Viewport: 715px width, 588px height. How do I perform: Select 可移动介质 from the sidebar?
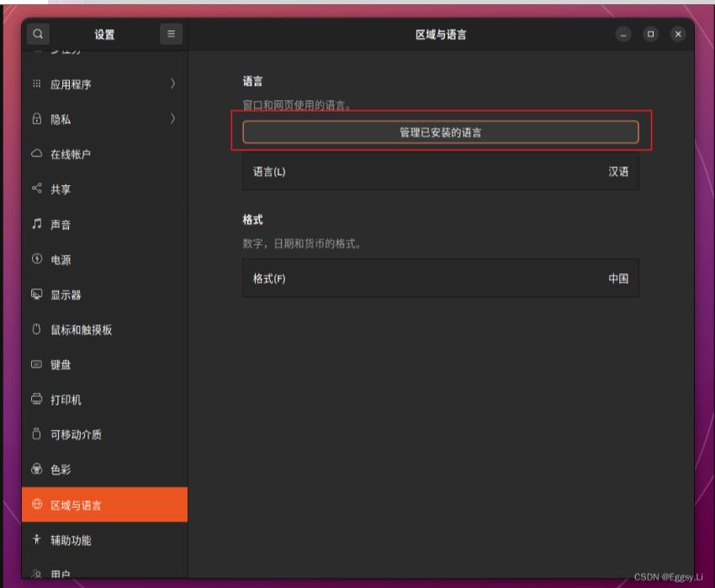76,435
